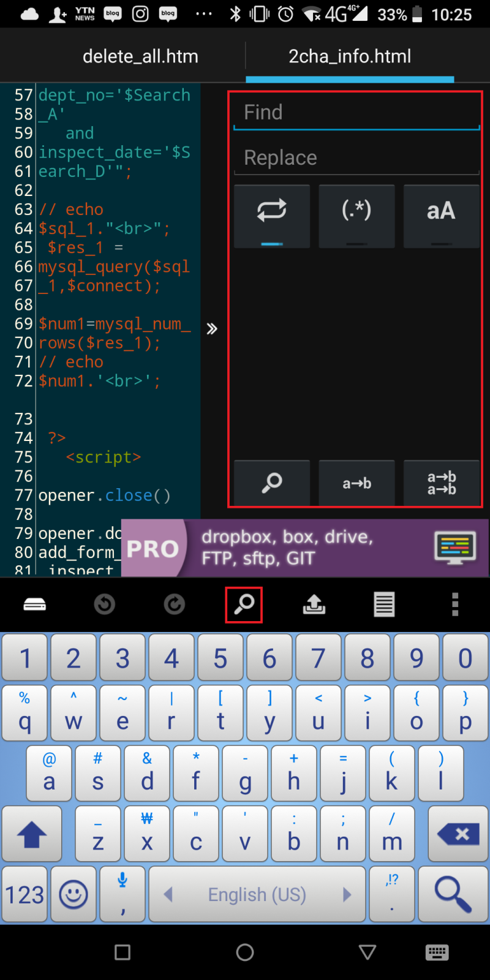Open YTN News notification icon
The image size is (490, 980).
click(x=85, y=13)
